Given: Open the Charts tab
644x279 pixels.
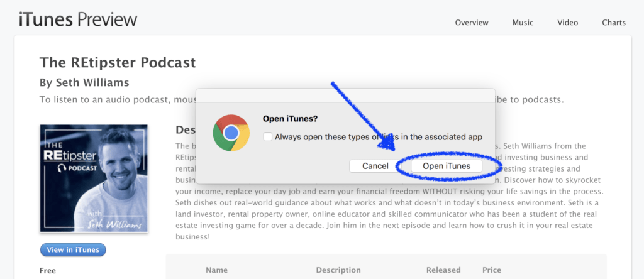Looking at the screenshot, I should point(614,23).
